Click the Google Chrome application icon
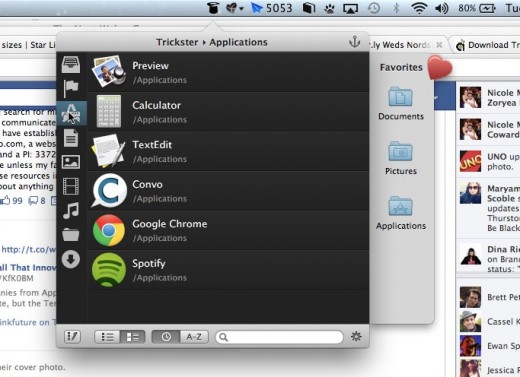Viewport: 520px width, 377px height. (x=109, y=230)
